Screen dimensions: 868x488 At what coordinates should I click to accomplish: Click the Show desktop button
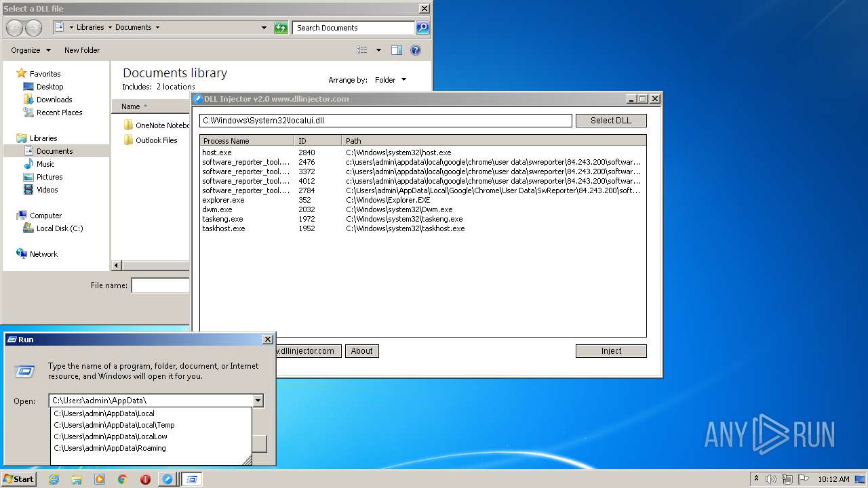[861, 479]
